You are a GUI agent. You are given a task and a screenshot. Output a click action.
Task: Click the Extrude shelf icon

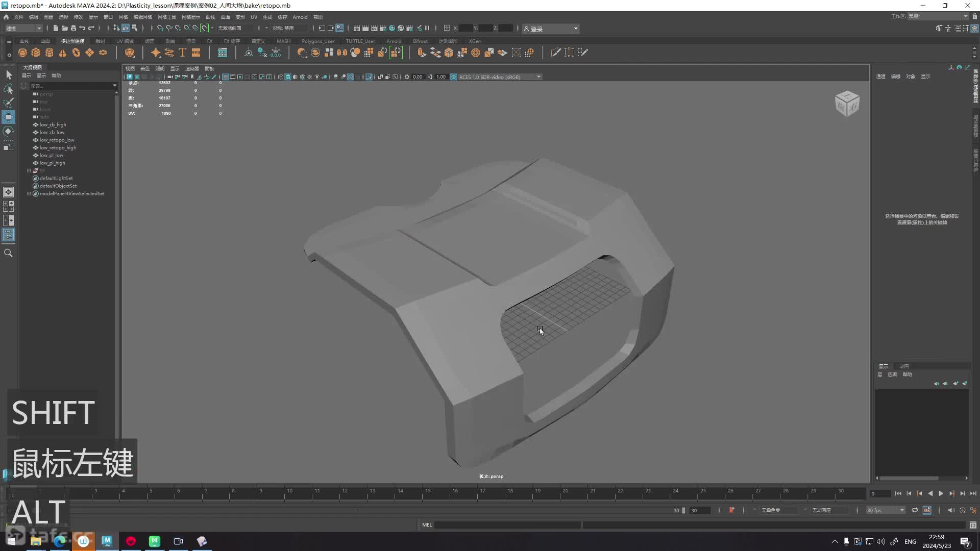point(422,53)
